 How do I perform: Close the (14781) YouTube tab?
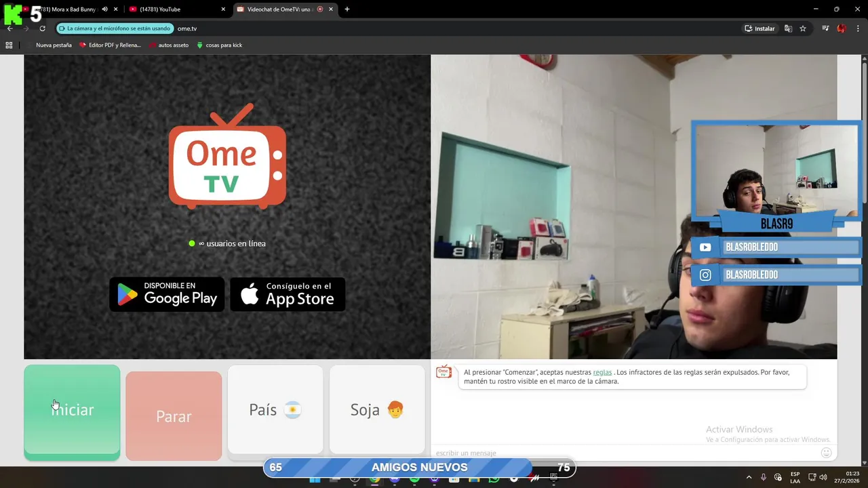[223, 9]
